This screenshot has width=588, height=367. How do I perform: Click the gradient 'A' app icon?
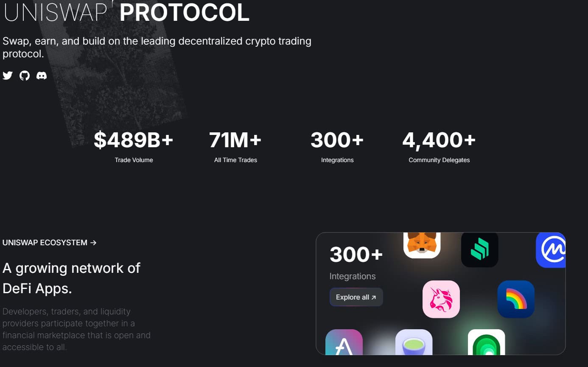coord(344,343)
